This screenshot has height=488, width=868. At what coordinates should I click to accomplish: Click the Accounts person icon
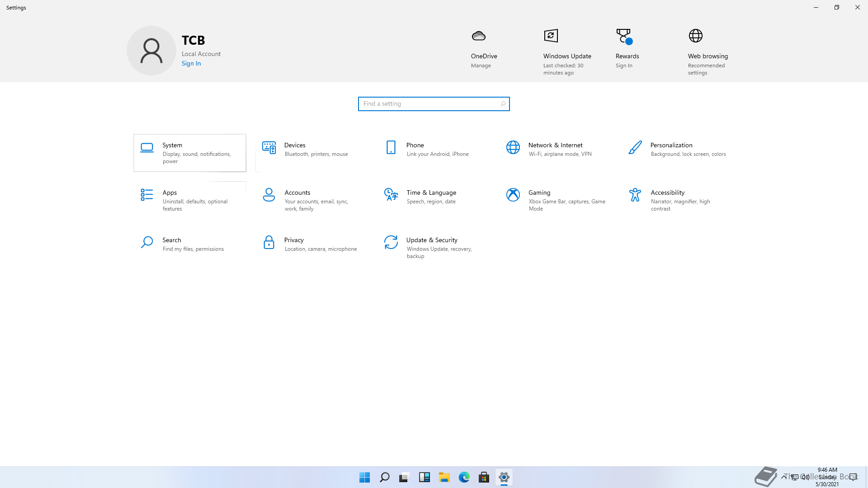tap(269, 195)
